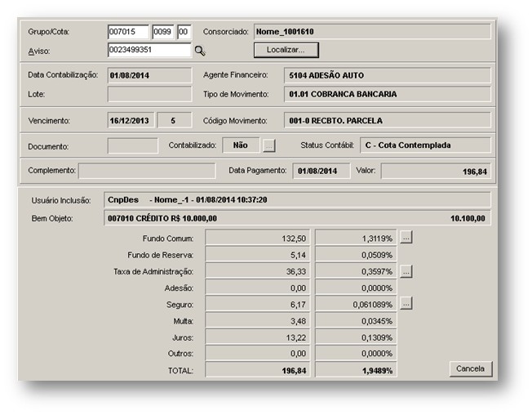Select Bem Objeto 007010 CRÉDITO R$ 10.000,00

297,218
